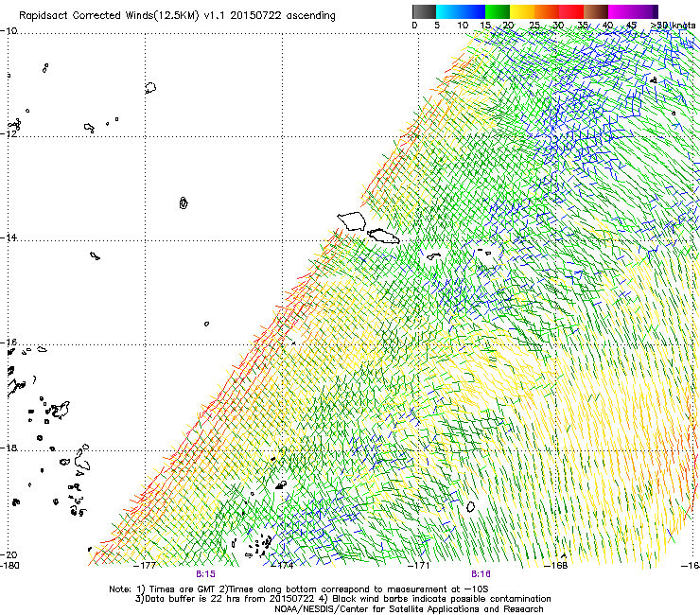
Task: Click the '-174' longitude axis label
Action: tap(282, 566)
